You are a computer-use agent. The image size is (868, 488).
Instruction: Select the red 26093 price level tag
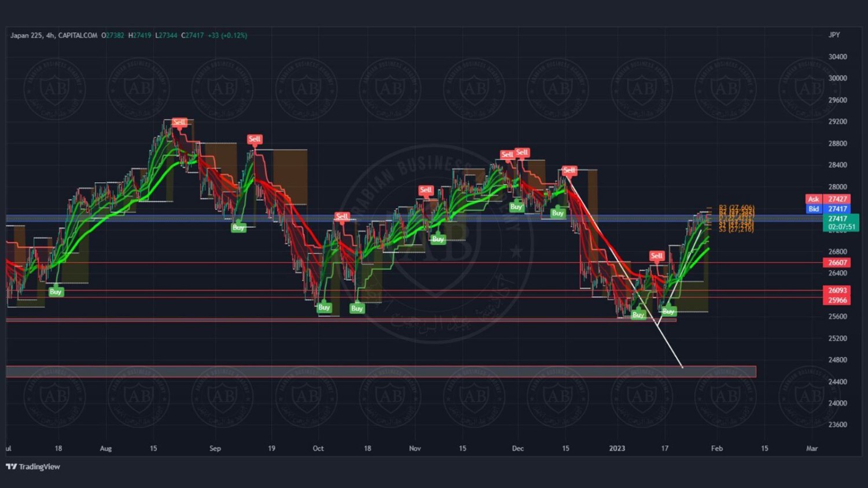(x=837, y=291)
